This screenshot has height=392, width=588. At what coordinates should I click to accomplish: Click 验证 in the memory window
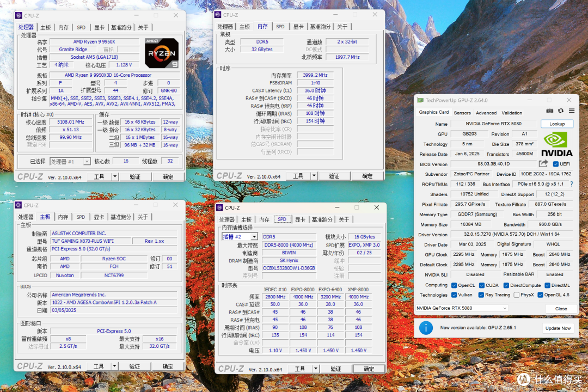pyautogui.click(x=334, y=175)
